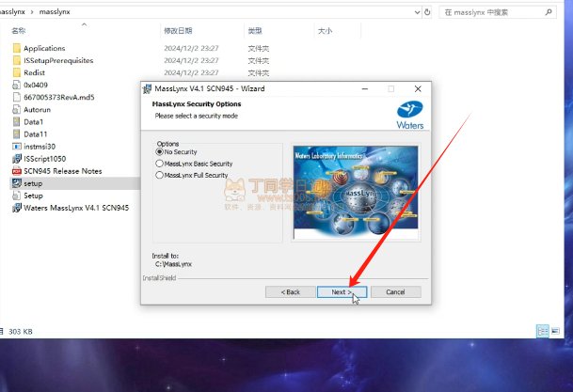Select the 0x0409 settings file icon
Image resolution: width=573 pixels, height=392 pixels.
[x=16, y=85]
